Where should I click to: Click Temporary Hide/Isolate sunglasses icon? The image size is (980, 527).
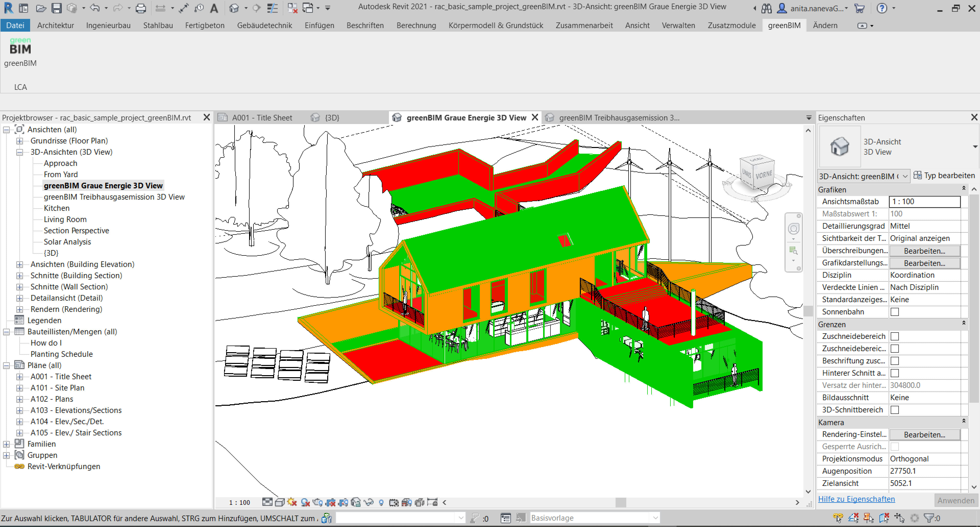coord(368,502)
